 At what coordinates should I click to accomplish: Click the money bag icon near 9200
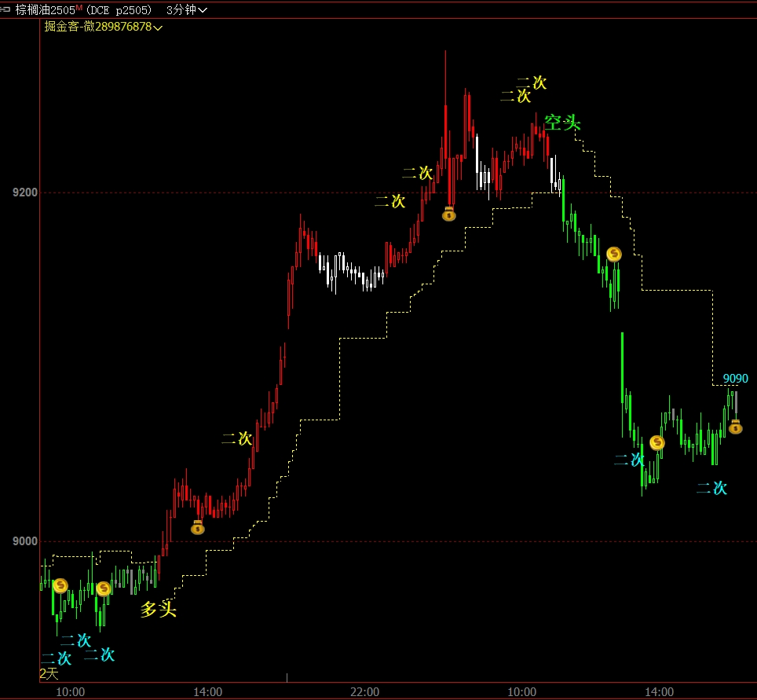[448, 214]
